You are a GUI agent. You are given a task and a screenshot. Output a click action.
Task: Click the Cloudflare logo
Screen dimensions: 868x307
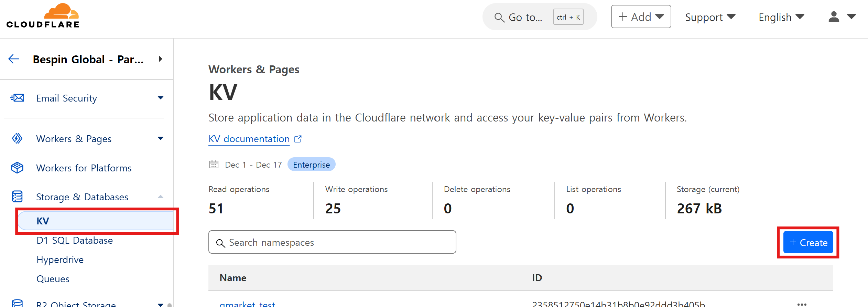pyautogui.click(x=43, y=16)
